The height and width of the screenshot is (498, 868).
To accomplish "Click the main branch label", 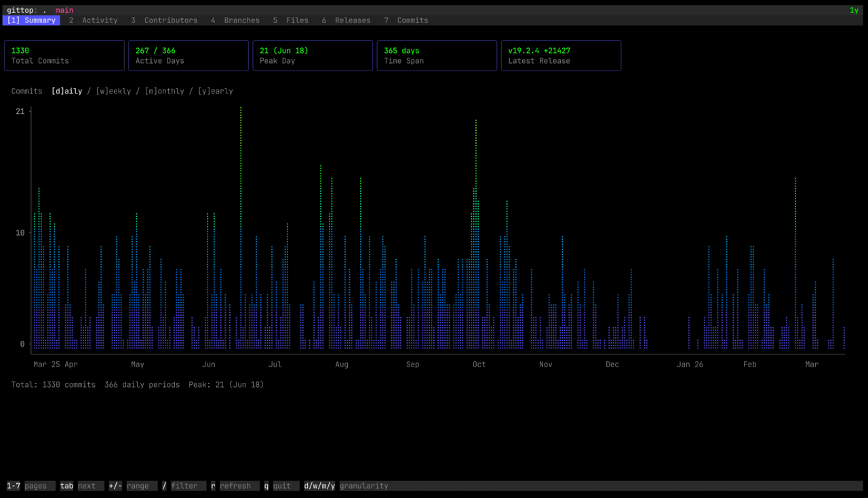I will [x=64, y=10].
